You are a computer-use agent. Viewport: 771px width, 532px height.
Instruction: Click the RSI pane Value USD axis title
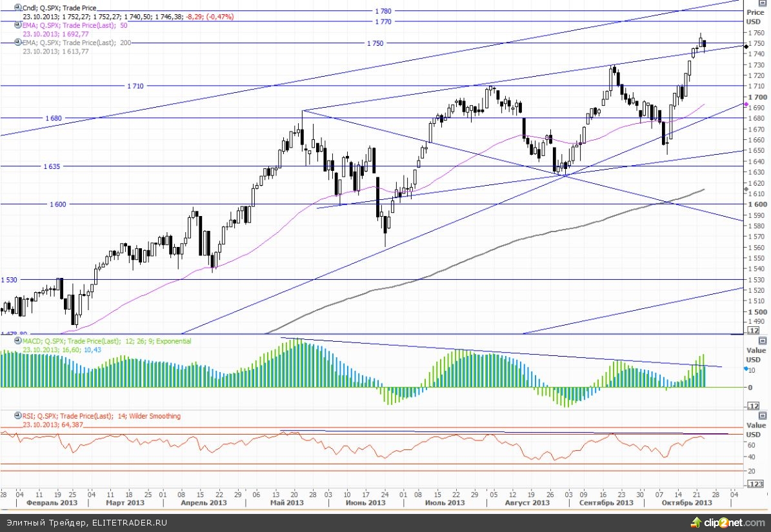756,430
